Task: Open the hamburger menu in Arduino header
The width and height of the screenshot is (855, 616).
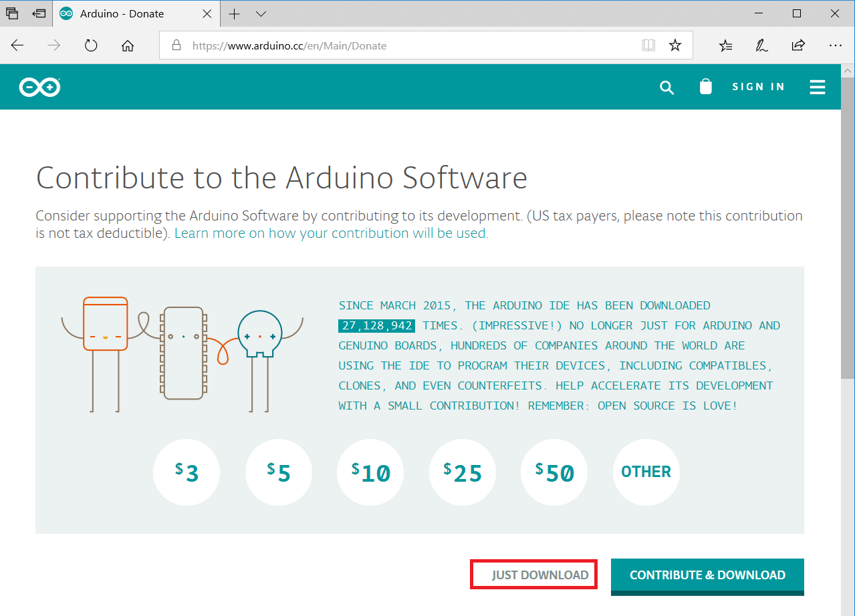Action: [817, 88]
